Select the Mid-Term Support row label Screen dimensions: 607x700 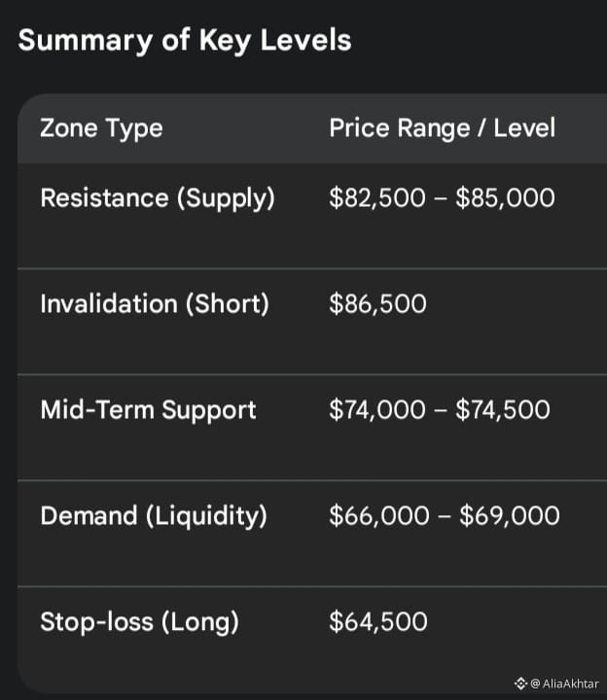(x=148, y=409)
